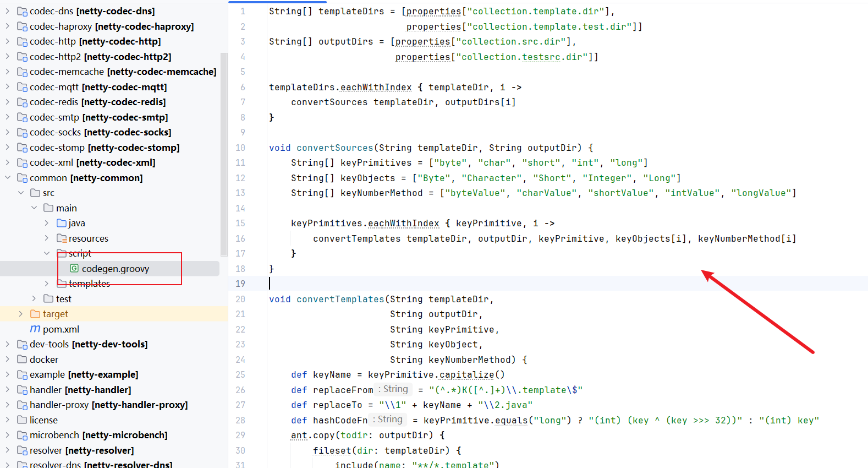Click the docker folder icon
The height and width of the screenshot is (468, 868).
pyautogui.click(x=22, y=360)
